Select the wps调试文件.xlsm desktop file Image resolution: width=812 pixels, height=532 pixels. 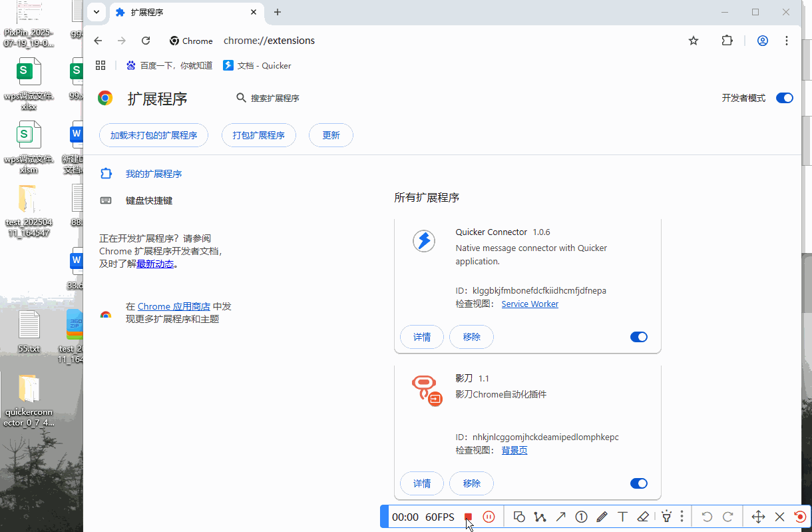click(29, 147)
